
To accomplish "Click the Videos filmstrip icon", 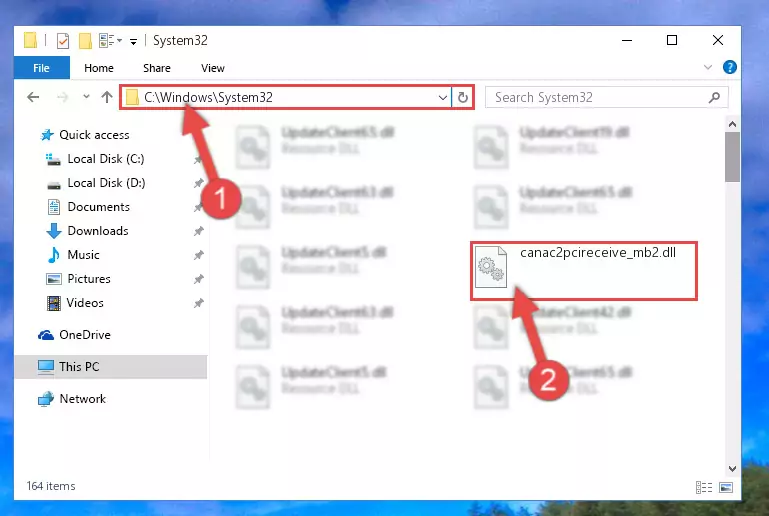I will [x=53, y=303].
